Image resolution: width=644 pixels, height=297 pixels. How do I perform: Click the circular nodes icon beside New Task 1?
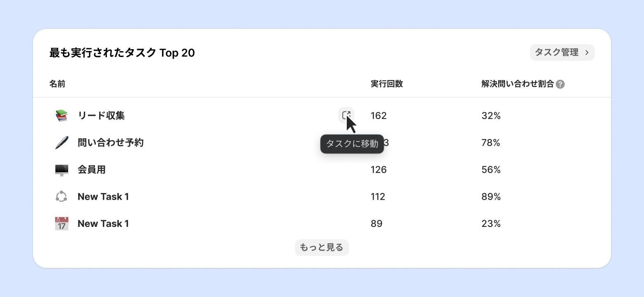(x=61, y=196)
